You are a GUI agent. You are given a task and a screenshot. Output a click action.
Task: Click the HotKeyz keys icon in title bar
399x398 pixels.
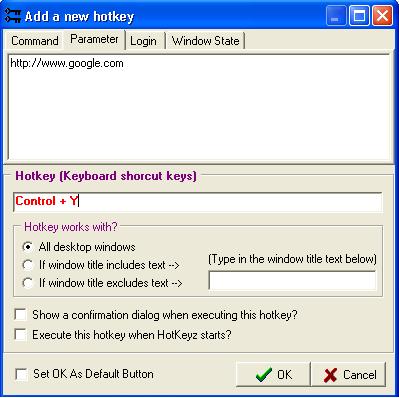click(x=13, y=16)
